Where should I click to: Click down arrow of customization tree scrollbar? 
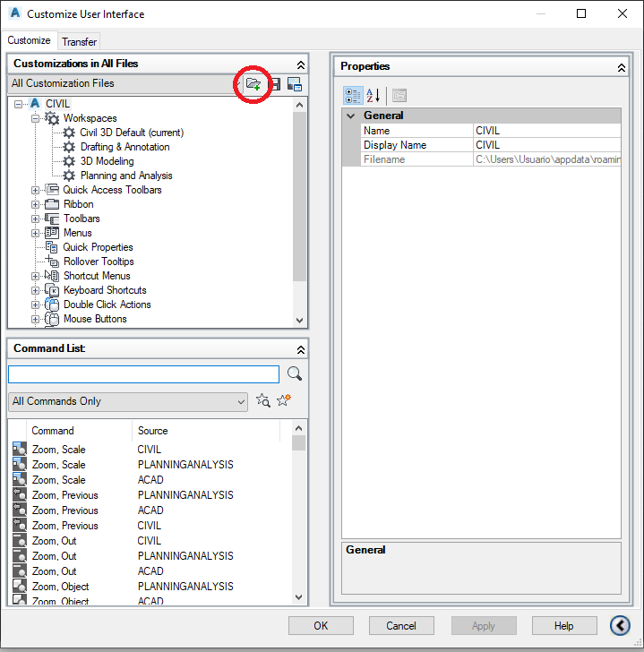(299, 321)
